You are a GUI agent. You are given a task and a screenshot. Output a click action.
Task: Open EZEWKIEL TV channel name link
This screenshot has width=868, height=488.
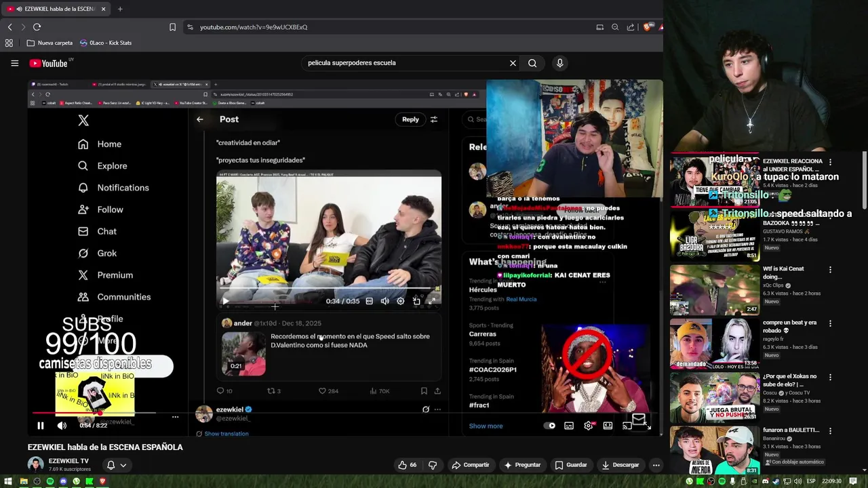pyautogui.click(x=68, y=461)
